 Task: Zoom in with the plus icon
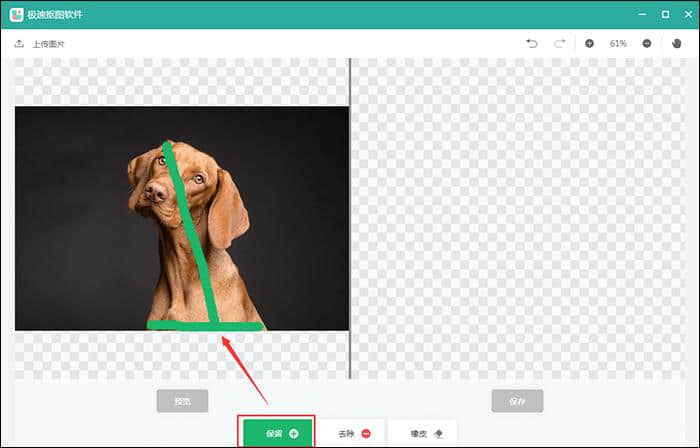point(589,43)
